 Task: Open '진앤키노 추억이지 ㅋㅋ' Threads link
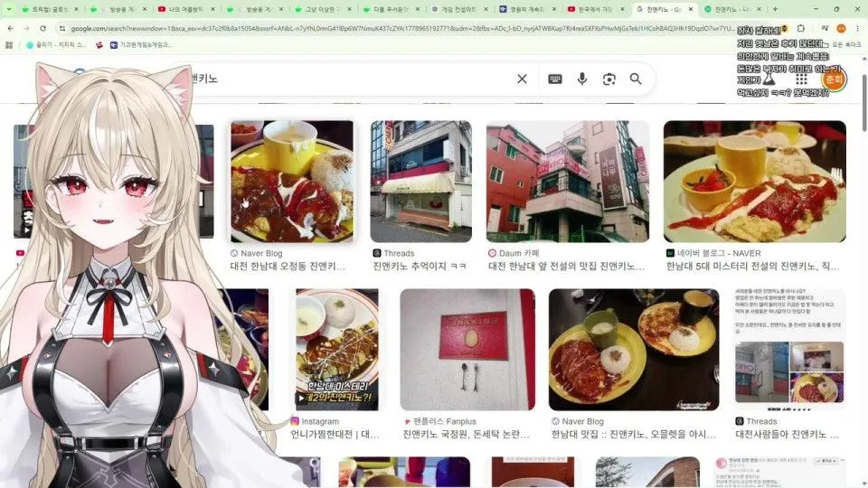pos(419,267)
